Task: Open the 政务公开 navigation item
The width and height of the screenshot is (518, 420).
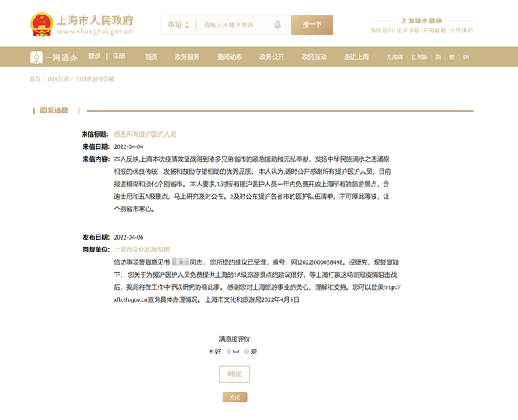Action: point(272,57)
